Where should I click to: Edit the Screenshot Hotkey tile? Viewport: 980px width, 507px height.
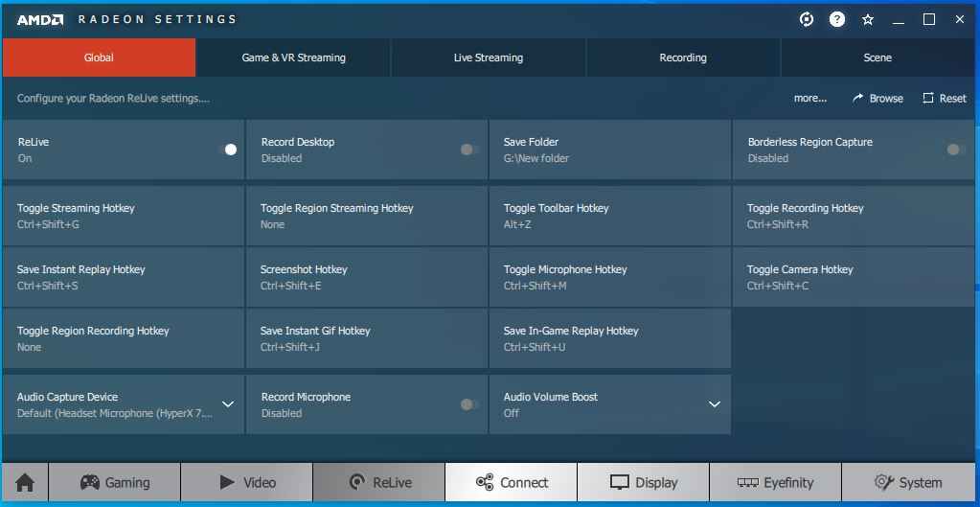coord(366,277)
